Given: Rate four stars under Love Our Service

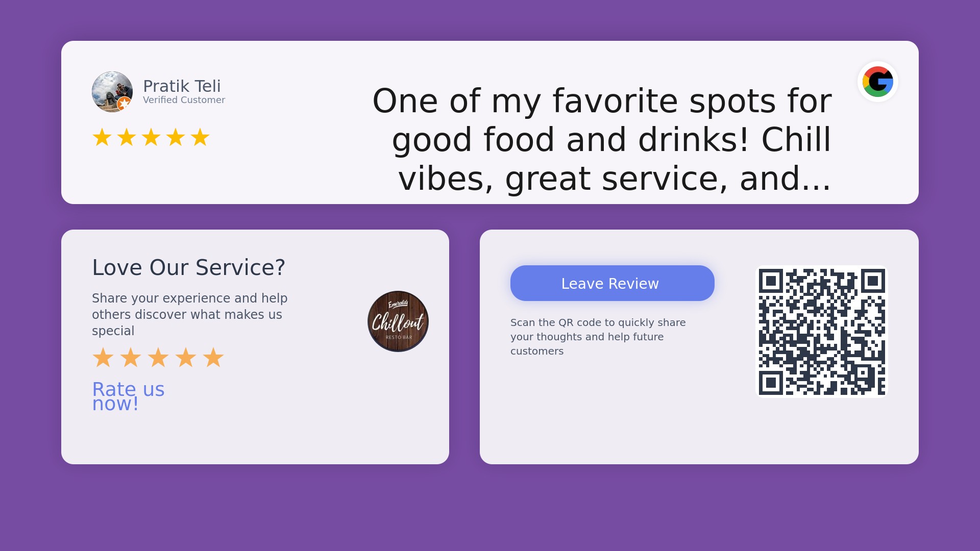Looking at the screenshot, I should (x=186, y=358).
